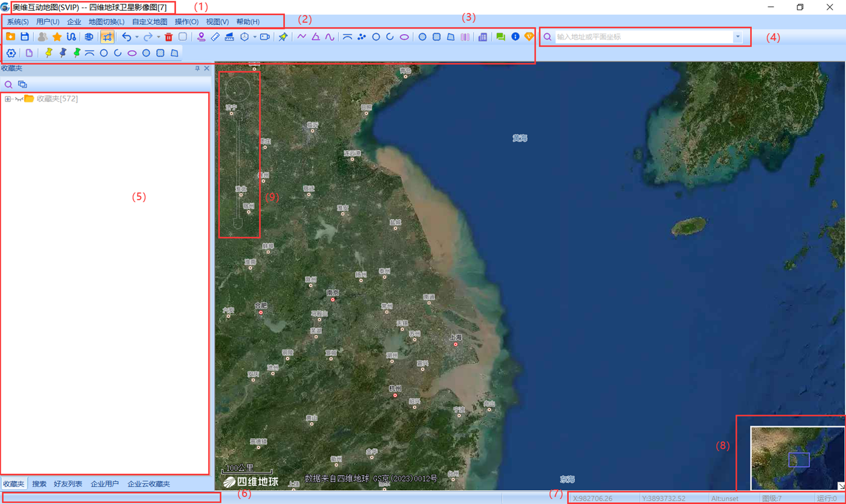This screenshot has height=504, width=846.
Task: Open the undo history dropdown arrow
Action: click(137, 37)
